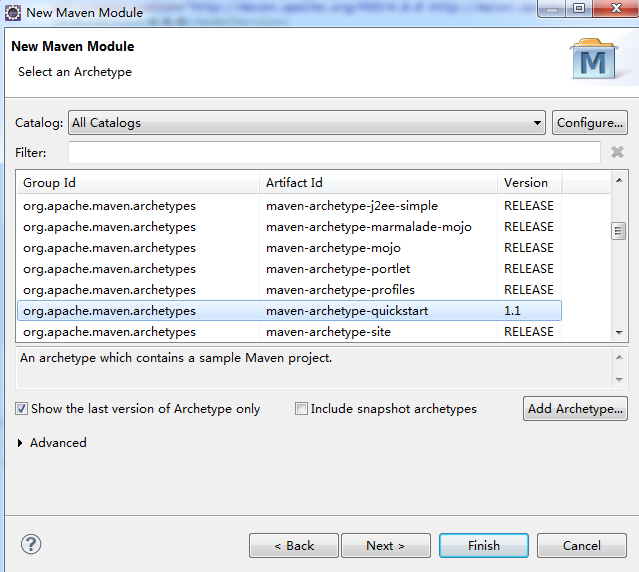Image resolution: width=639 pixels, height=572 pixels.
Task: Sort by the Group Id column header
Action: [x=138, y=183]
